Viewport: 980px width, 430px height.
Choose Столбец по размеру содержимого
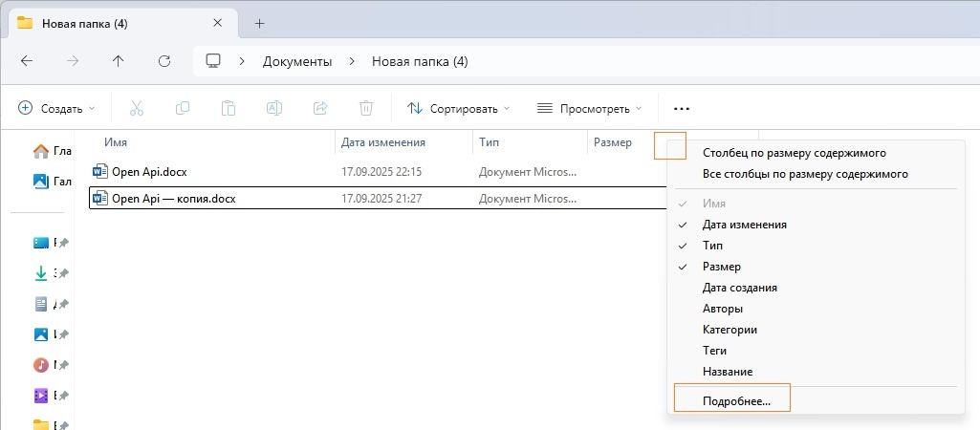click(x=794, y=153)
